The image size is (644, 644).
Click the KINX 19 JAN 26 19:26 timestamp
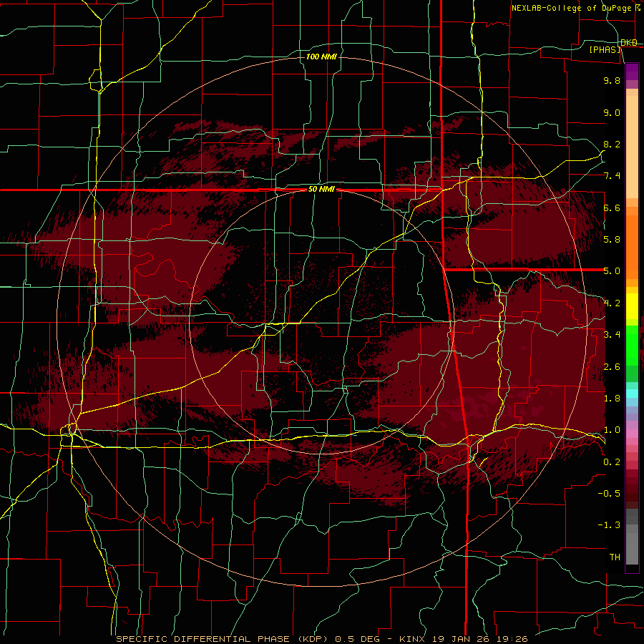(463, 639)
